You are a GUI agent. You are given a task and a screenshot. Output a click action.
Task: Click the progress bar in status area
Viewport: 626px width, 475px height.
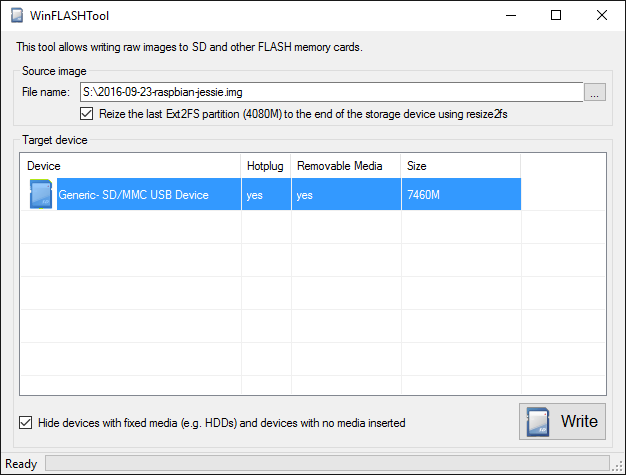pos(325,464)
